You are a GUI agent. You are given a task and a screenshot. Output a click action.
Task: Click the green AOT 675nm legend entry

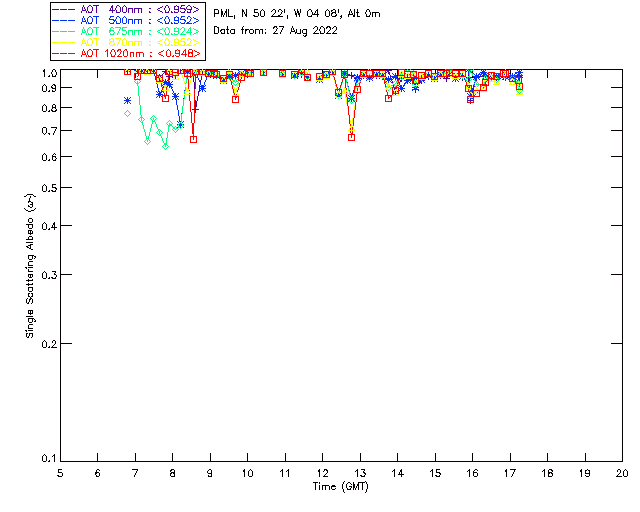coord(126,31)
